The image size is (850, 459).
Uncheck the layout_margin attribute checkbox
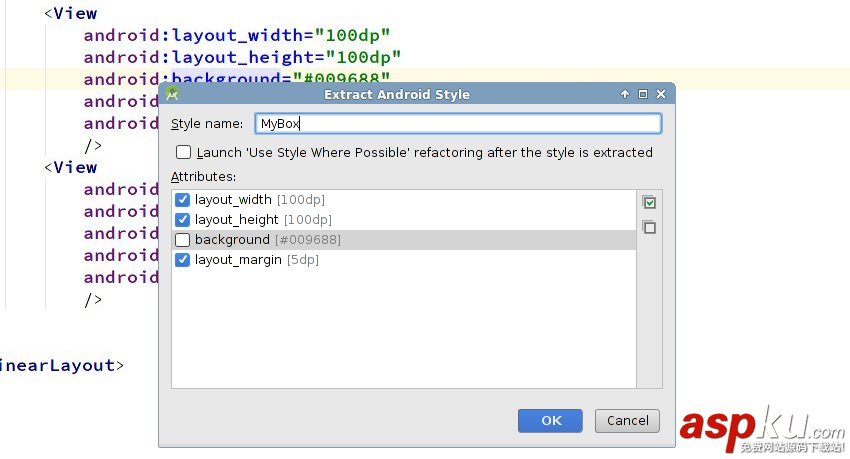pos(182,260)
